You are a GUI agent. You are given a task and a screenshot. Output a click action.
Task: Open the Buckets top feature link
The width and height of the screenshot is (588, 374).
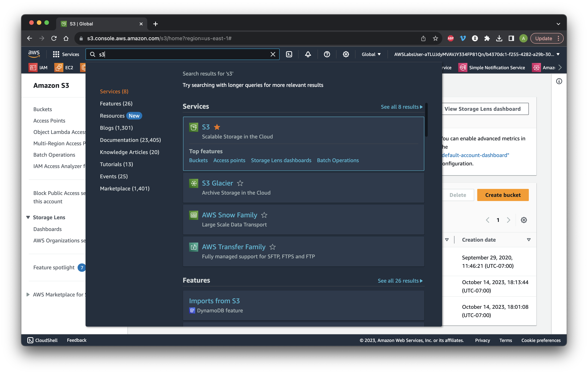198,160
